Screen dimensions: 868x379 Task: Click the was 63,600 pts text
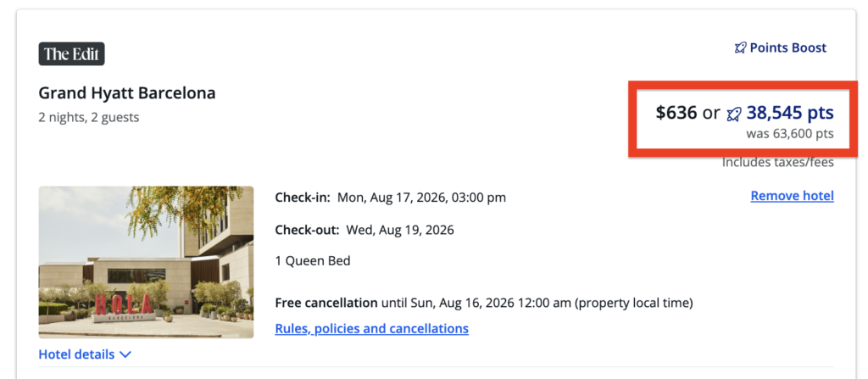pos(789,134)
